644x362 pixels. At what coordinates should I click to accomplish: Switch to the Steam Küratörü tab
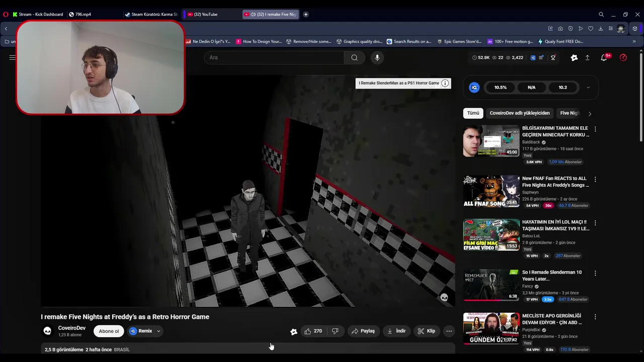[151, 15]
